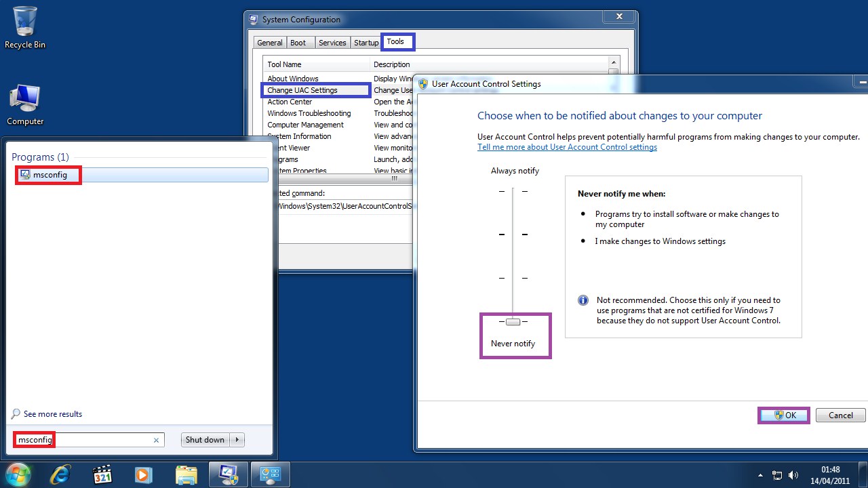Click the Description column header
868x488 pixels.
coord(488,64)
